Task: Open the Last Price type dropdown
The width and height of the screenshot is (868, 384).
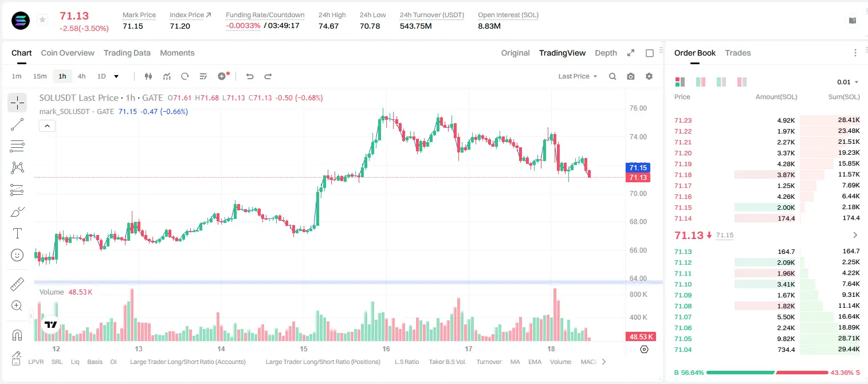Action: pos(578,76)
